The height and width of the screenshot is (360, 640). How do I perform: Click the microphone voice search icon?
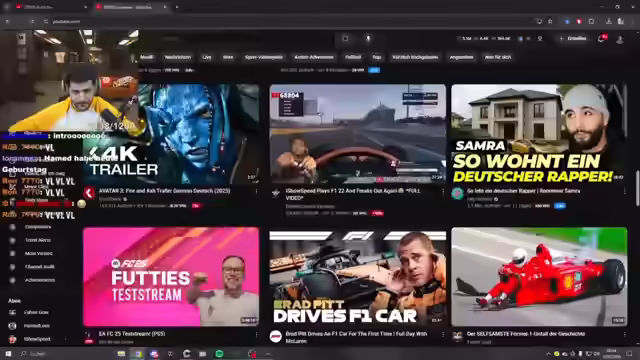(368, 38)
